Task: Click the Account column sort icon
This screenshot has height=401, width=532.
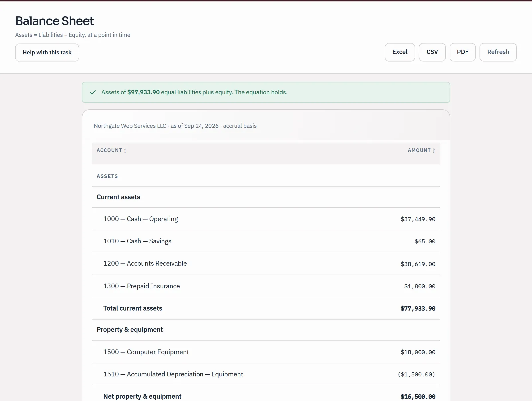Action: click(x=125, y=151)
